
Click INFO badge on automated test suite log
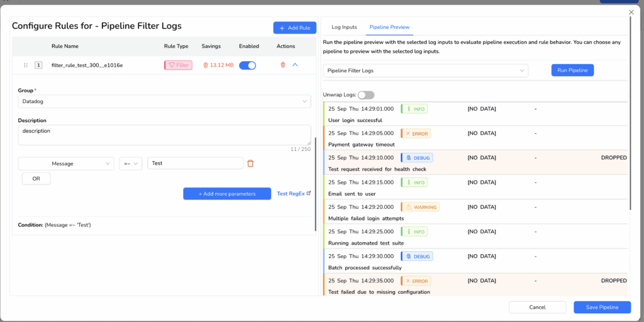pyautogui.click(x=414, y=231)
